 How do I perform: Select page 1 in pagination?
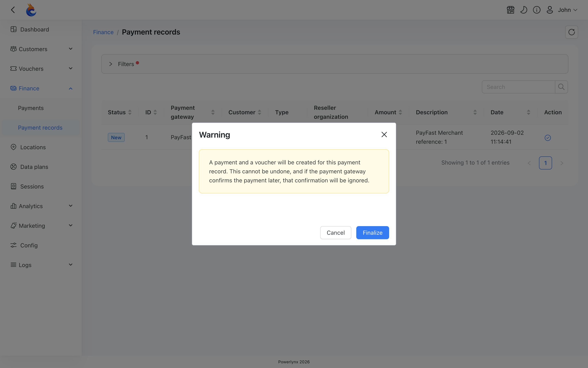tap(546, 163)
